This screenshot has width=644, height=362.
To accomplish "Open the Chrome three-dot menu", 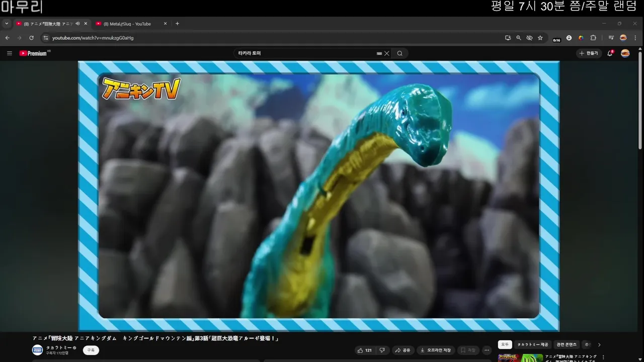I will tap(635, 38).
